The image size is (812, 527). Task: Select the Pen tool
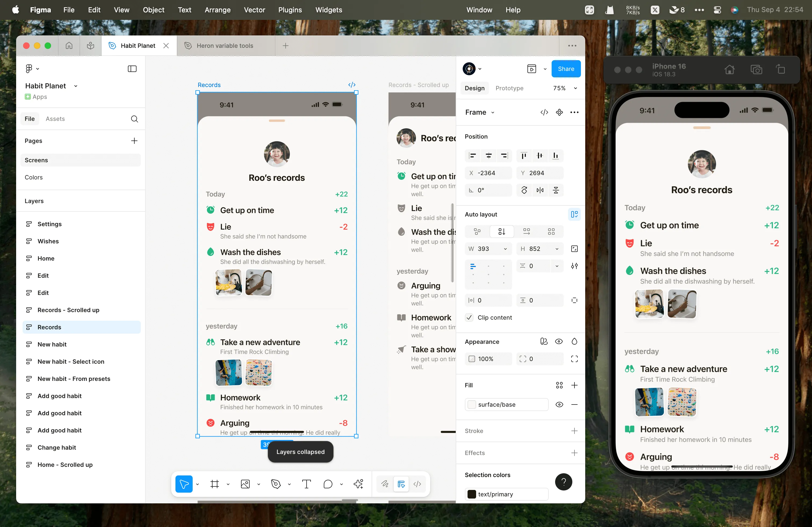click(276, 484)
